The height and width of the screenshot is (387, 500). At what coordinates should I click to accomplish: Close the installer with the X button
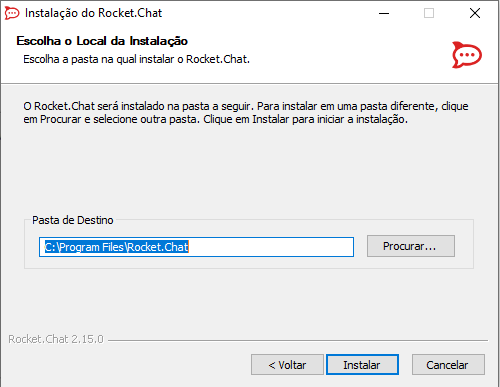(475, 13)
